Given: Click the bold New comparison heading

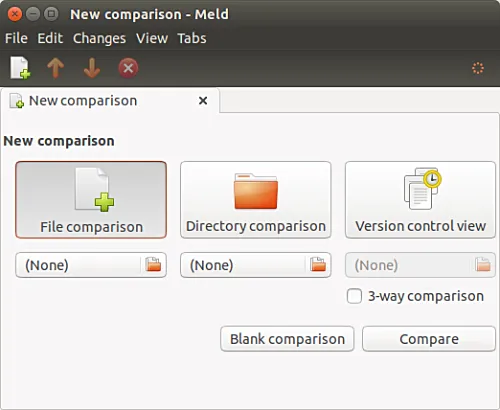Looking at the screenshot, I should tap(59, 141).
